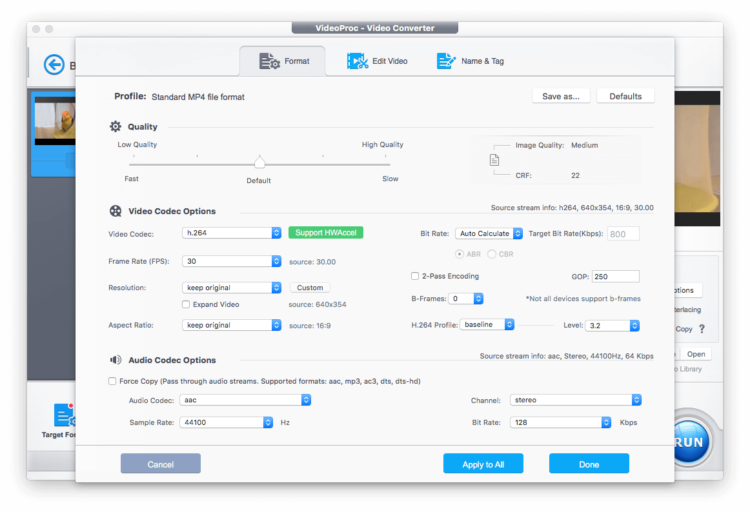750x512 pixels.
Task: Open the B-Frames dropdown
Action: (x=466, y=299)
